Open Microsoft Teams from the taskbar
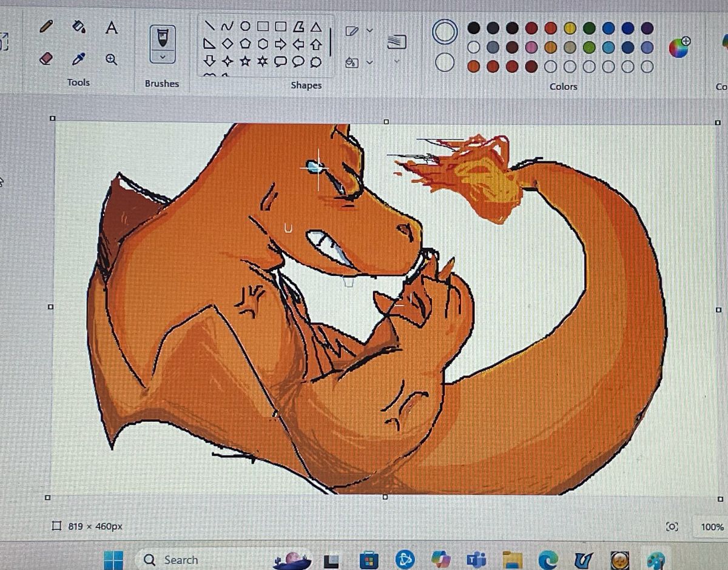The image size is (728, 570). point(477,561)
